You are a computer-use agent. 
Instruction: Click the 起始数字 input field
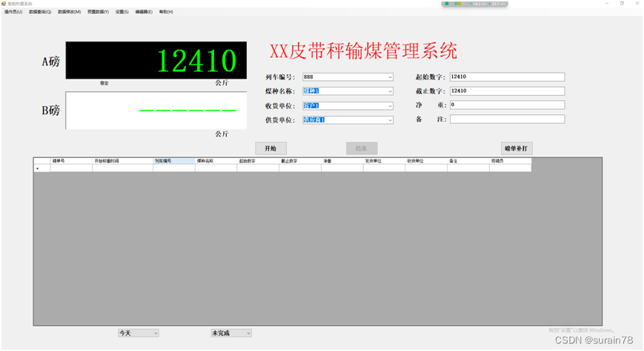click(x=507, y=77)
